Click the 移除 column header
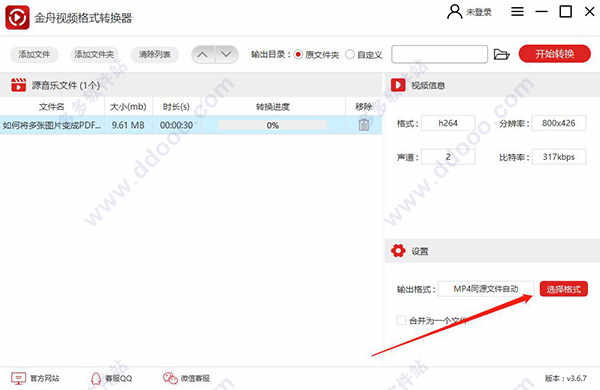 [x=364, y=107]
